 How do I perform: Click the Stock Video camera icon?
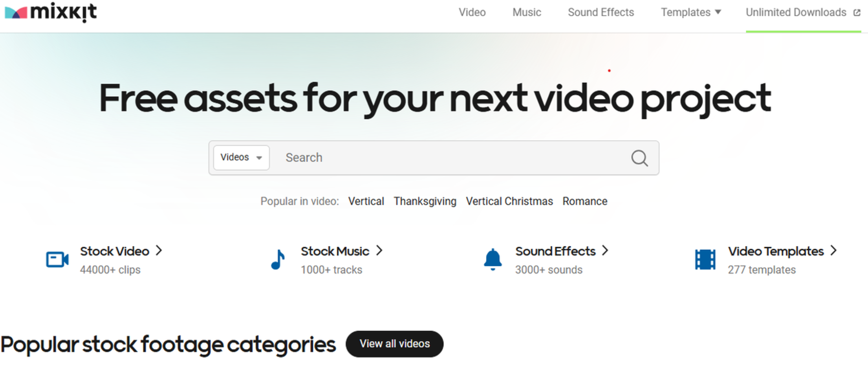pos(57,260)
